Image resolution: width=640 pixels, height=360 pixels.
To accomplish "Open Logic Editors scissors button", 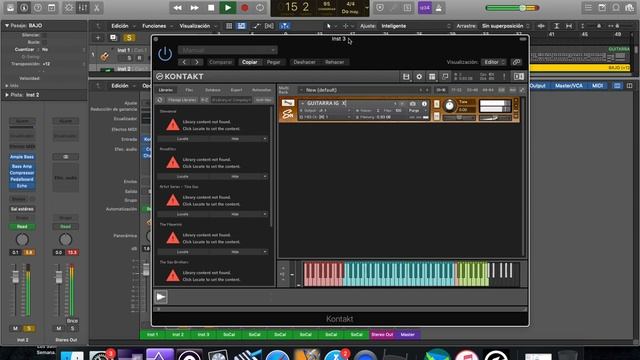I will pos(97,8).
